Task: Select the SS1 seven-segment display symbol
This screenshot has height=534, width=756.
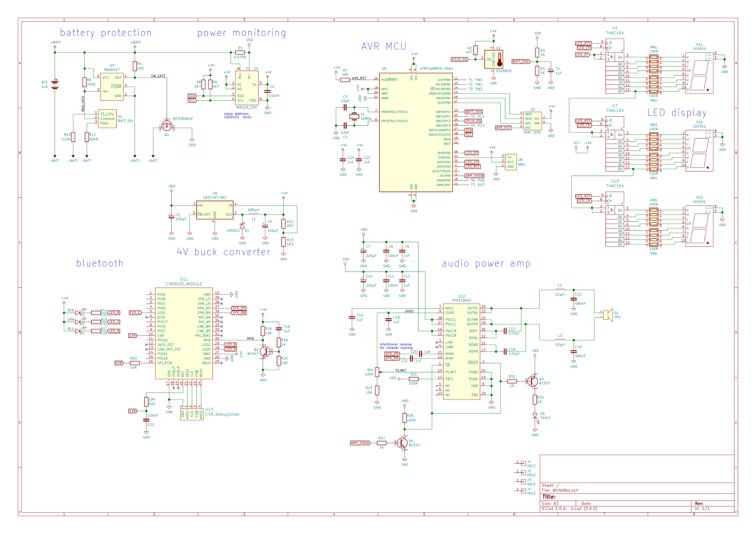Action: click(699, 73)
